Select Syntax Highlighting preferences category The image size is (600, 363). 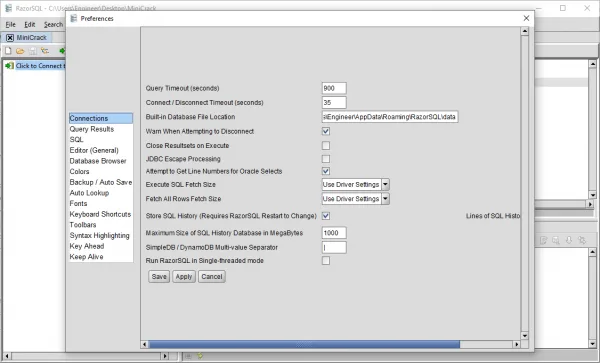click(x=101, y=236)
